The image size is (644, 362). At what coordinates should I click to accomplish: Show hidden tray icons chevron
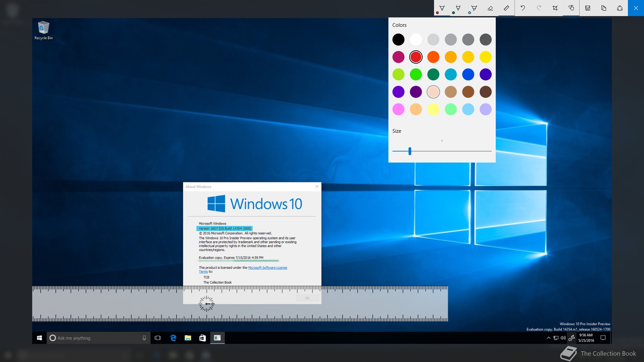pyautogui.click(x=548, y=338)
